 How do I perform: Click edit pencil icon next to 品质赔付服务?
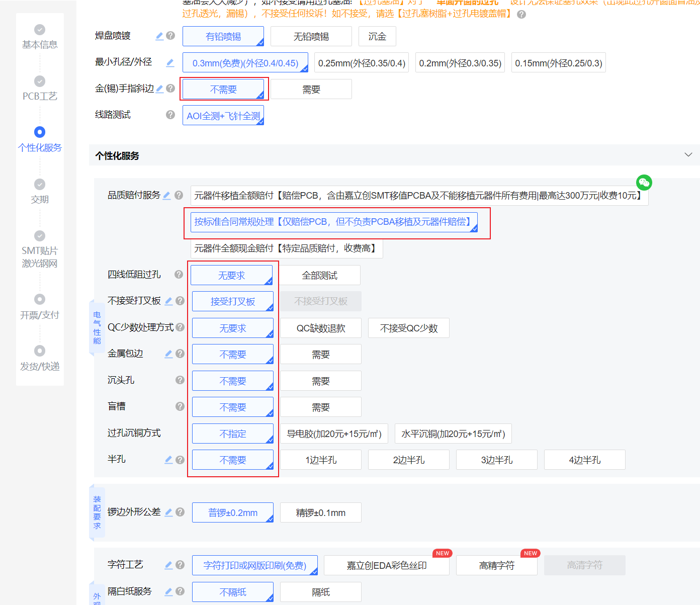point(167,195)
